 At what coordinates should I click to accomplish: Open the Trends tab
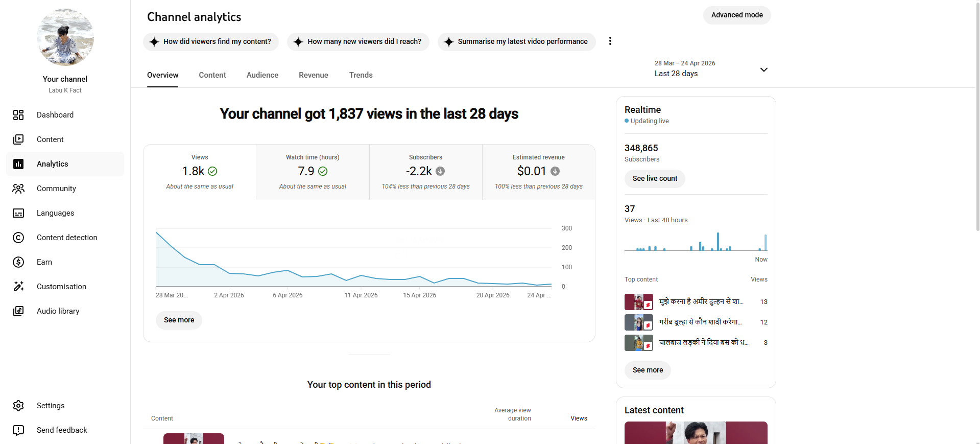tap(361, 75)
